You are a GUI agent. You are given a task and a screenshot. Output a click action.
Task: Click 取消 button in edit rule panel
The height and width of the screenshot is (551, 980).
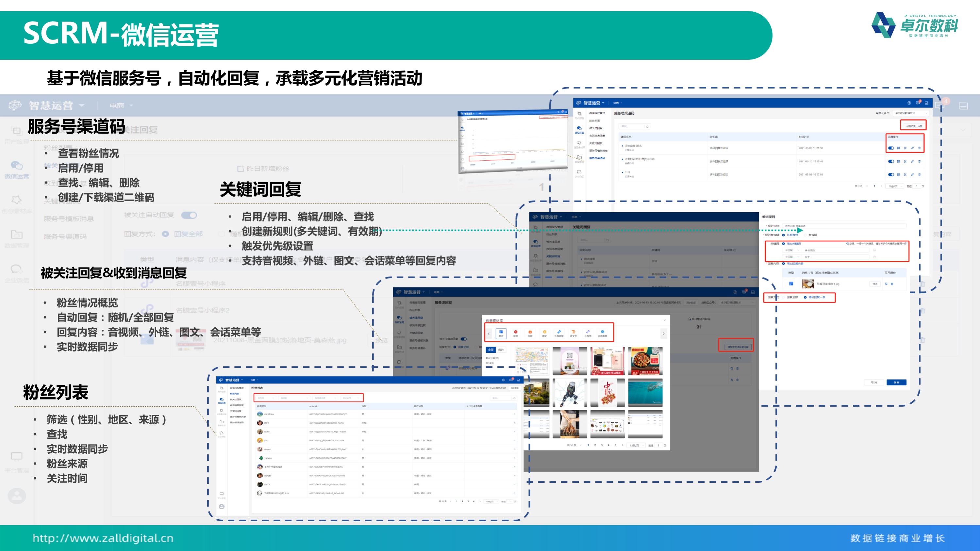click(x=874, y=382)
